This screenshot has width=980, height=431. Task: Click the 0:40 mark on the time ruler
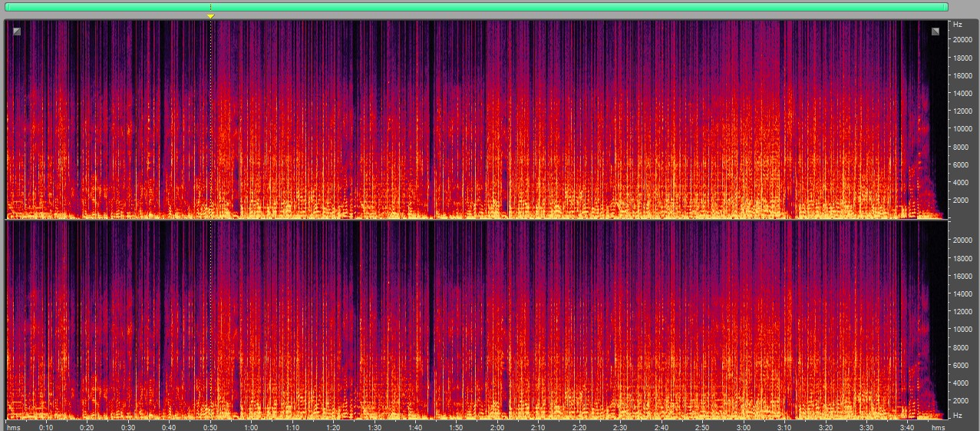tap(169, 427)
